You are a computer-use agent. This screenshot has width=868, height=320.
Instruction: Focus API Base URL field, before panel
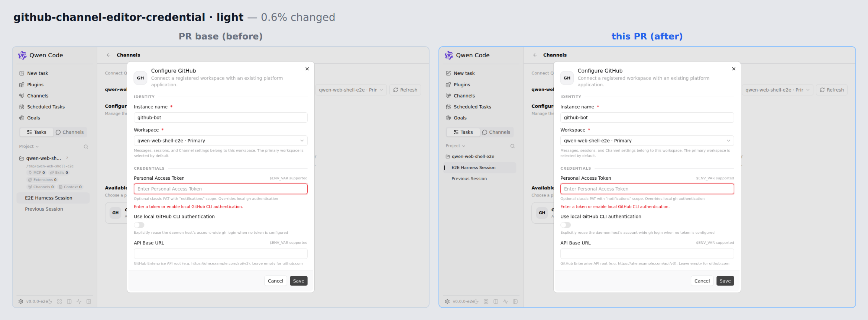pos(221,254)
